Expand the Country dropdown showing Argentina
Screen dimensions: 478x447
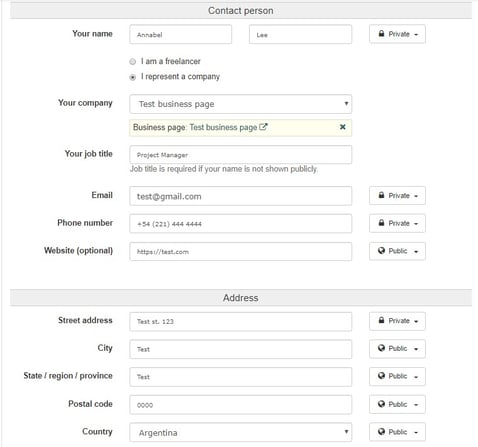pyautogui.click(x=240, y=432)
